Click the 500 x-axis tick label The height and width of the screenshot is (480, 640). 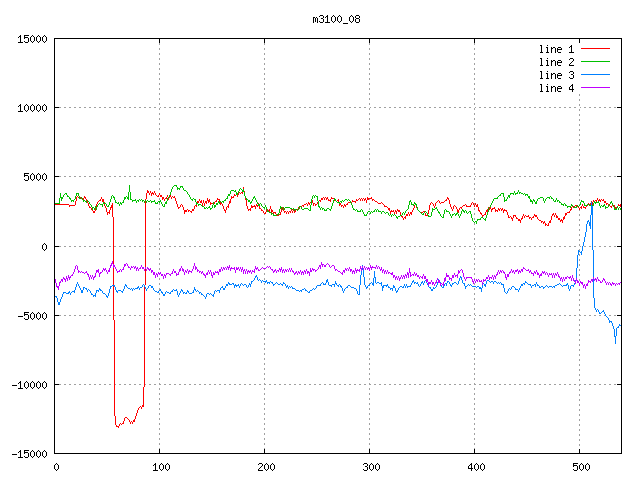[580, 467]
